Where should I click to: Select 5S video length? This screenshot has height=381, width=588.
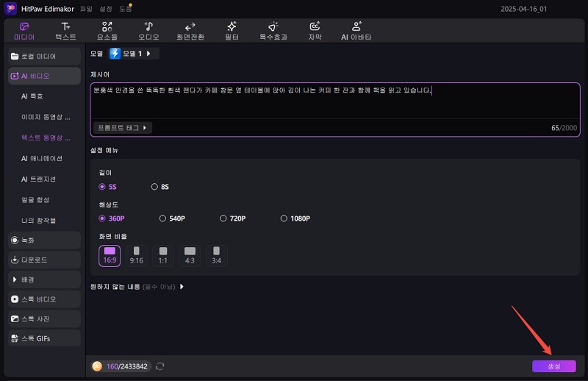point(107,187)
